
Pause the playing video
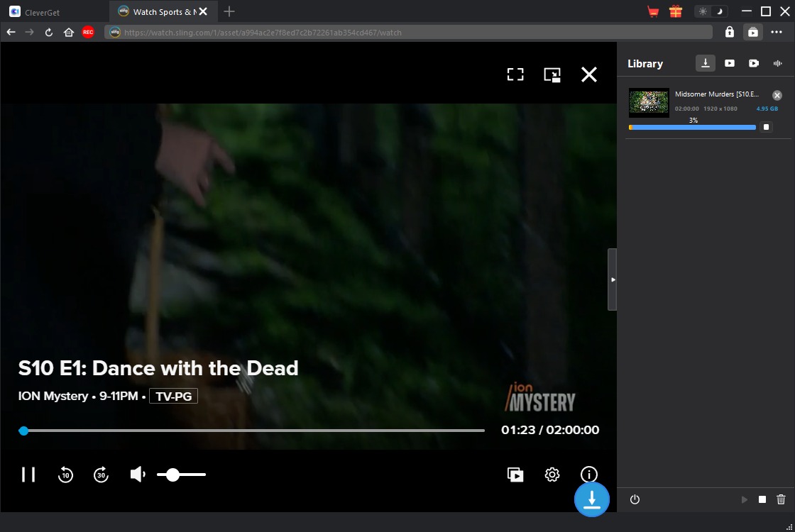tap(28, 475)
